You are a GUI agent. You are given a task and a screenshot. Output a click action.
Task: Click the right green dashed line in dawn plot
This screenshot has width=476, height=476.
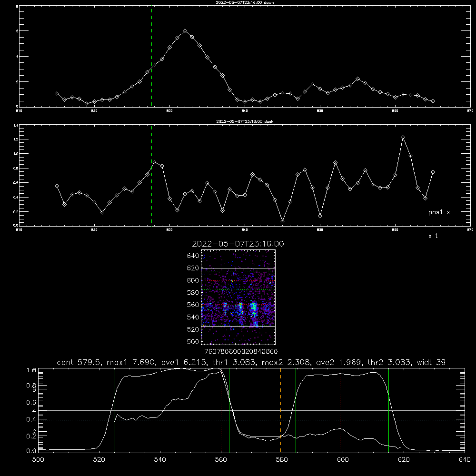click(263, 57)
